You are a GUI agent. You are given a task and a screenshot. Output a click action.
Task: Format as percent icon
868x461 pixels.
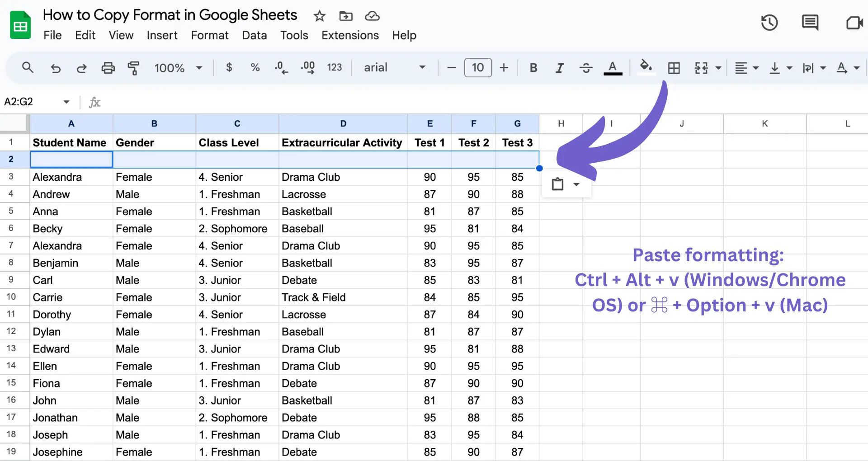tap(255, 68)
